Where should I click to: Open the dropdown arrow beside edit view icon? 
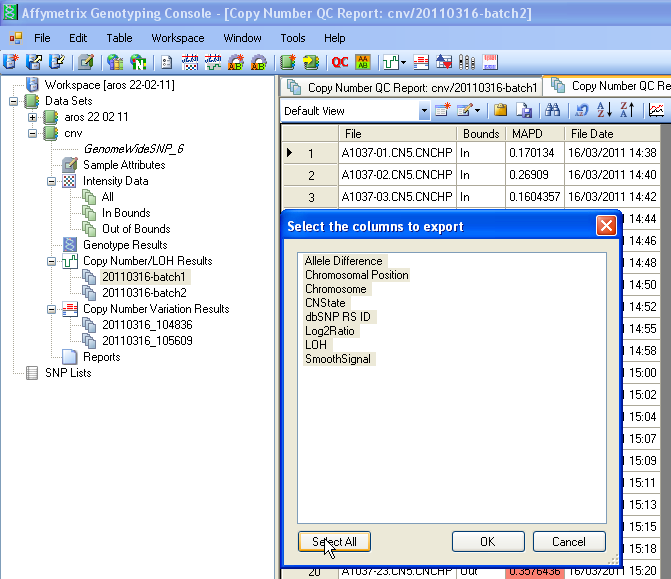click(x=478, y=111)
